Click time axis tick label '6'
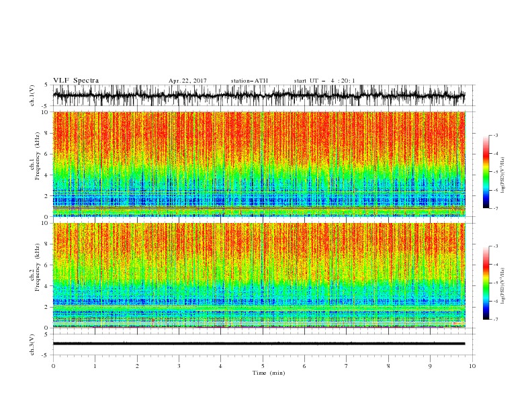The height and width of the screenshot is (411, 532). pos(304,366)
